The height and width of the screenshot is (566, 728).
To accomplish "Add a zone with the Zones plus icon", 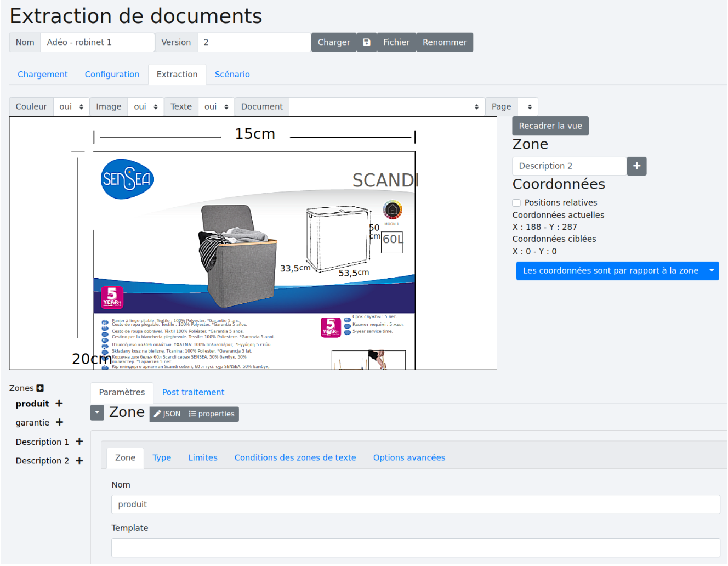I will click(40, 388).
